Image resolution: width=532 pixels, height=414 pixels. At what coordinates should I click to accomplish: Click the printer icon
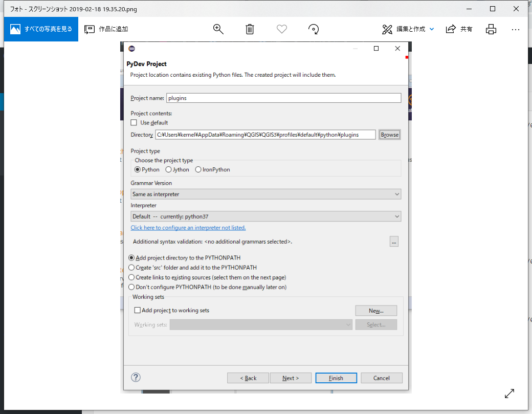click(491, 29)
